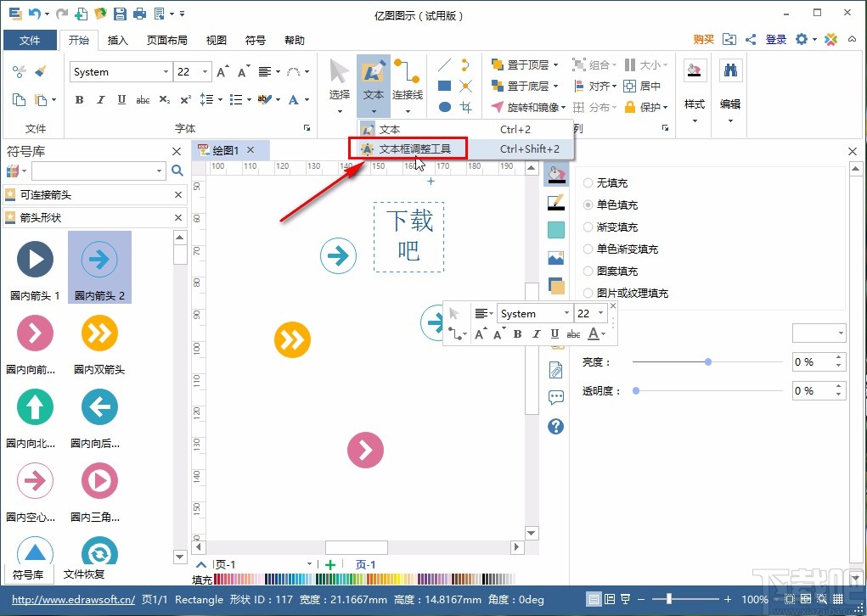The height and width of the screenshot is (616, 867).
Task: Open the floating toolbar font size dropdown
Action: (601, 313)
